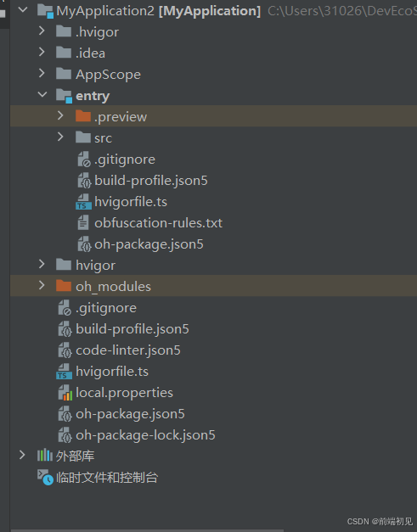Image resolution: width=417 pixels, height=532 pixels.
Task: Select the MyApplication2 [MyApplication] project label
Action: (x=159, y=11)
